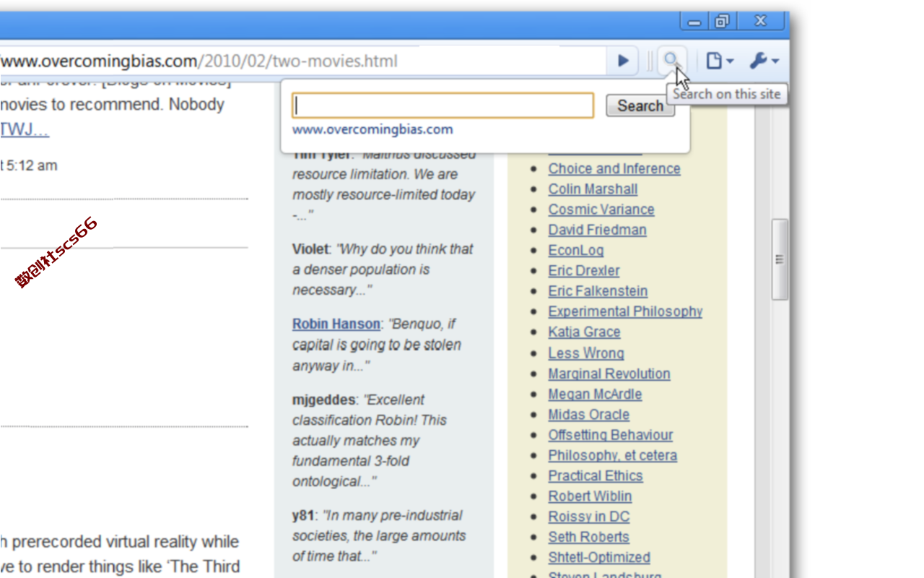Open the Less Wrong link
Viewport: 924px width, 578px height.
point(586,353)
